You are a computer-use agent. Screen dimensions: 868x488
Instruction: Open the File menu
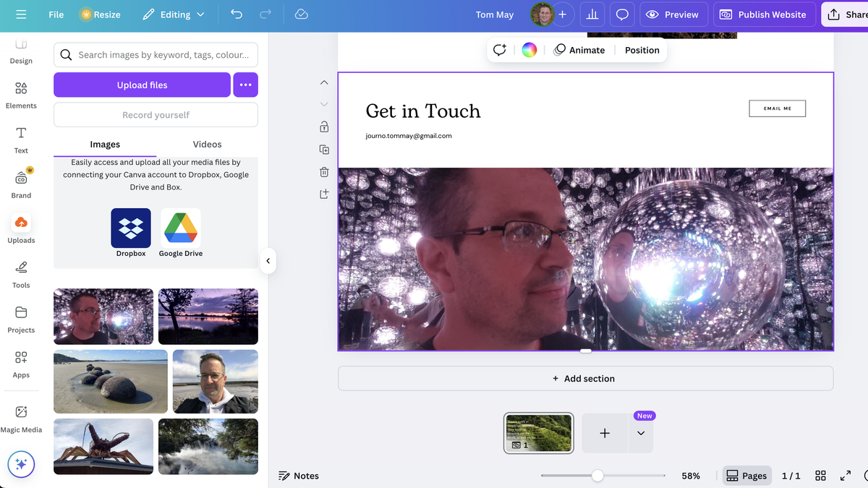coord(56,14)
